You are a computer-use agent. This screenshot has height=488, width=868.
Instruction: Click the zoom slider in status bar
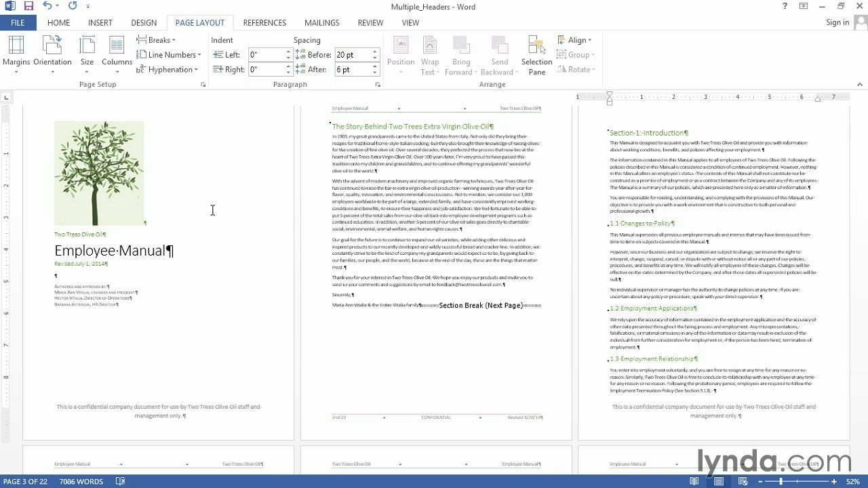pos(797,481)
